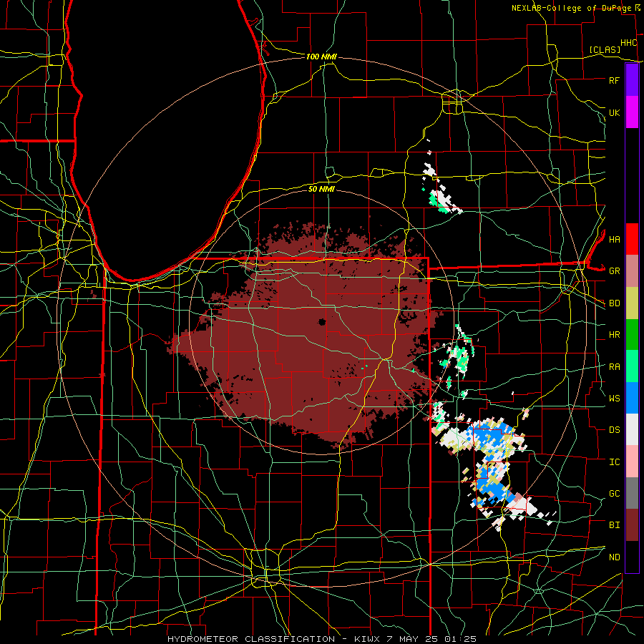This screenshot has width=644, height=644.
Task: Click the IC light pink legend swatch
Action: (632, 462)
